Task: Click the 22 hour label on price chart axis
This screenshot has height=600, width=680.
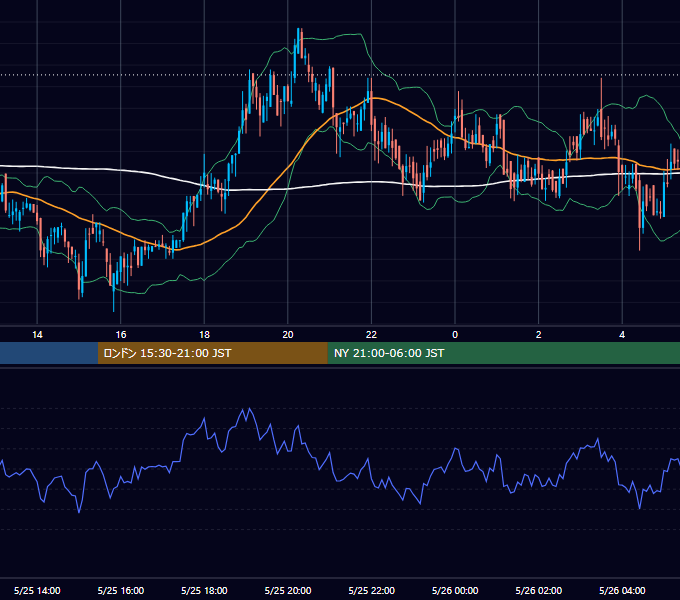Action: pyautogui.click(x=371, y=335)
